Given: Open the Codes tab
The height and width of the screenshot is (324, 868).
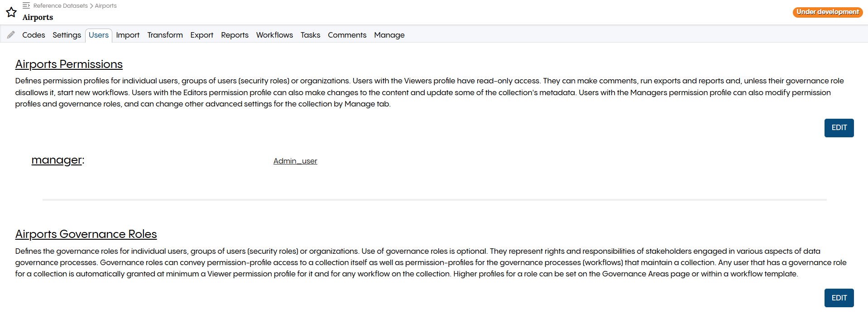Looking at the screenshot, I should tap(34, 35).
